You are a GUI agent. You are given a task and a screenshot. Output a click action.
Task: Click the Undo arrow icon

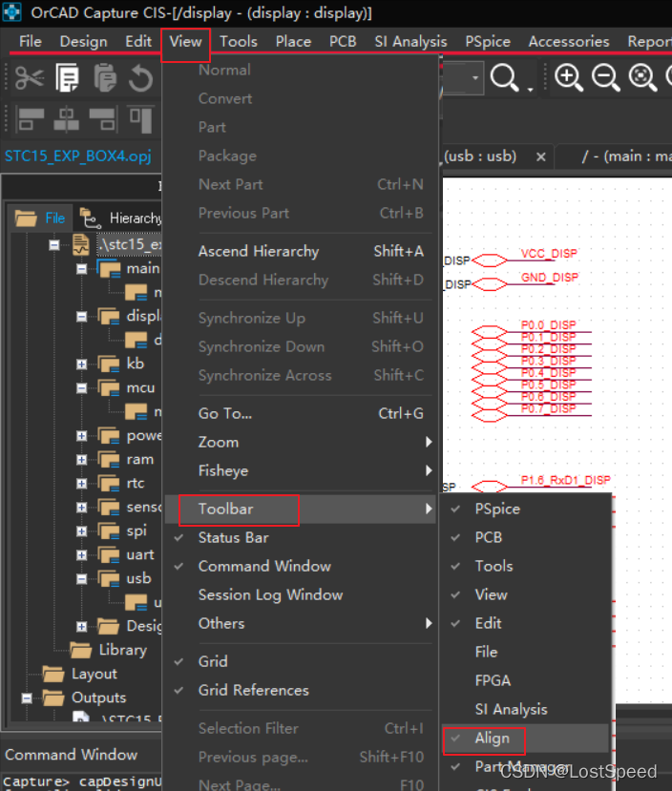point(141,78)
